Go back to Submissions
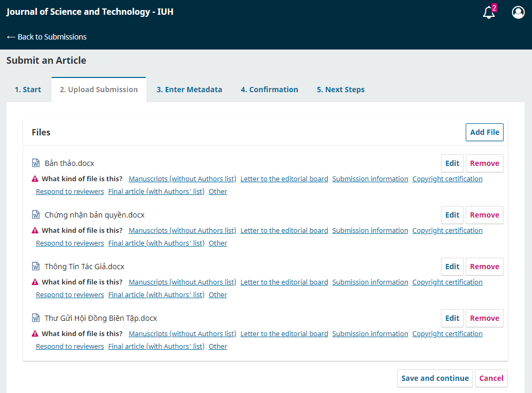 coord(46,37)
